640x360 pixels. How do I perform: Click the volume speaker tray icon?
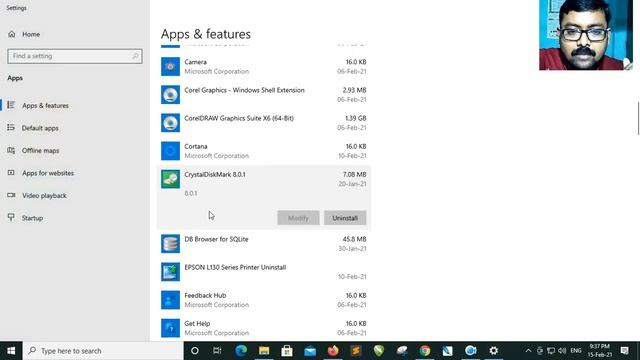(x=562, y=351)
